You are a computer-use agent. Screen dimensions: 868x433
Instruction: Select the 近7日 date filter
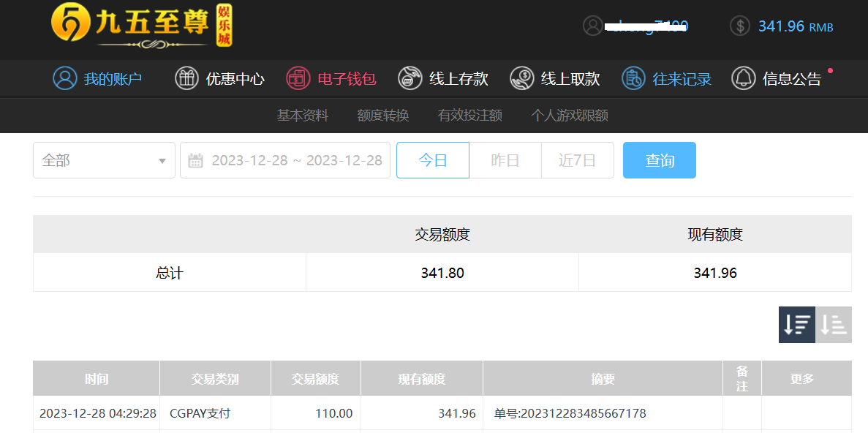(578, 161)
